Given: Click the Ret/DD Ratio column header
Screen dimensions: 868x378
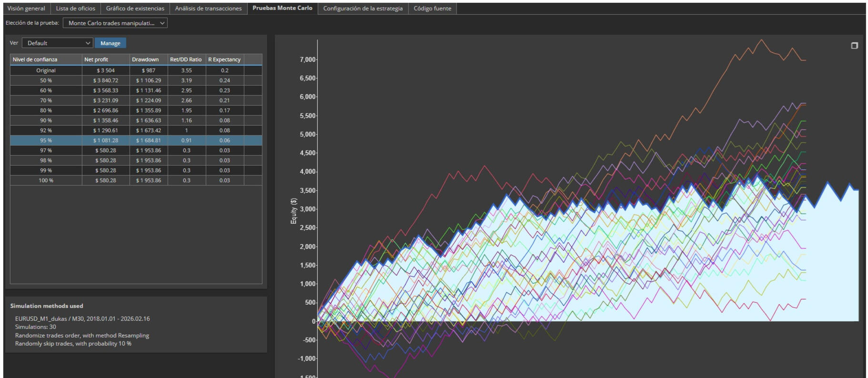Looking at the screenshot, I should pos(186,60).
